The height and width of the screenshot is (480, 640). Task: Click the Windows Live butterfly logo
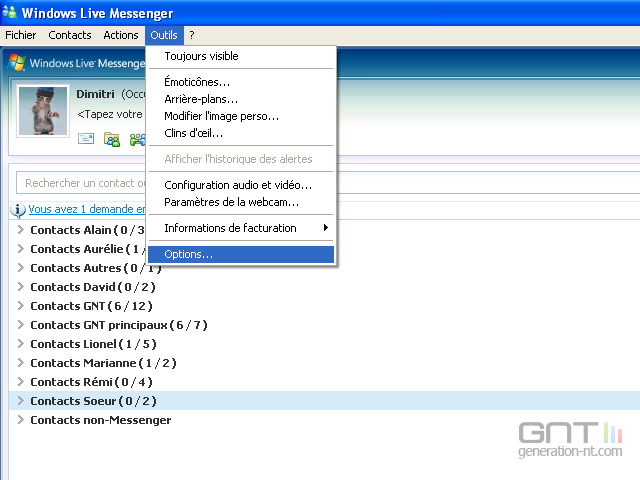[17, 62]
